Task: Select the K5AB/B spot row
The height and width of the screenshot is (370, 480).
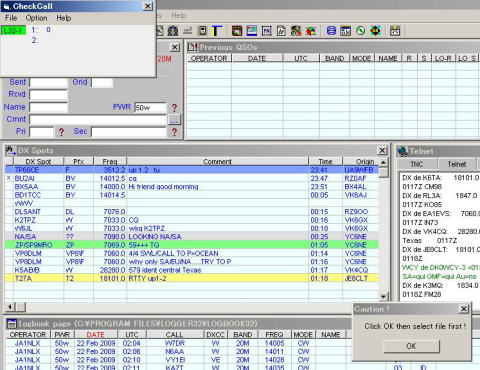Action: point(192,270)
